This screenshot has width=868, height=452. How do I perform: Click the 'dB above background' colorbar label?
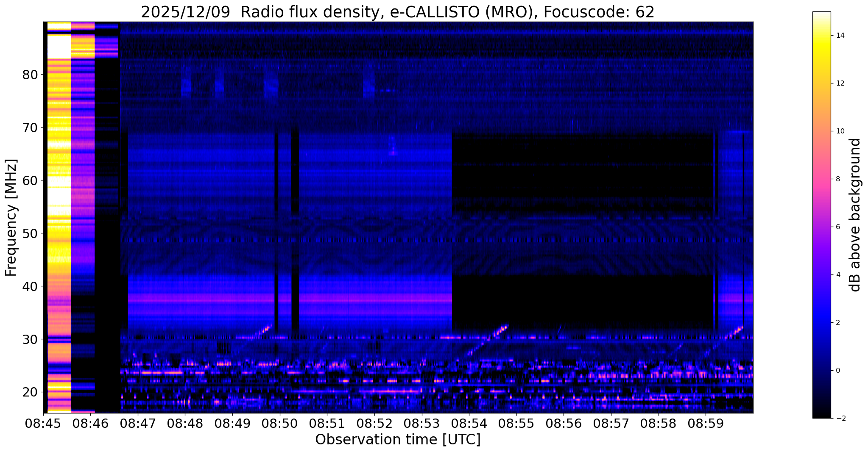855,215
